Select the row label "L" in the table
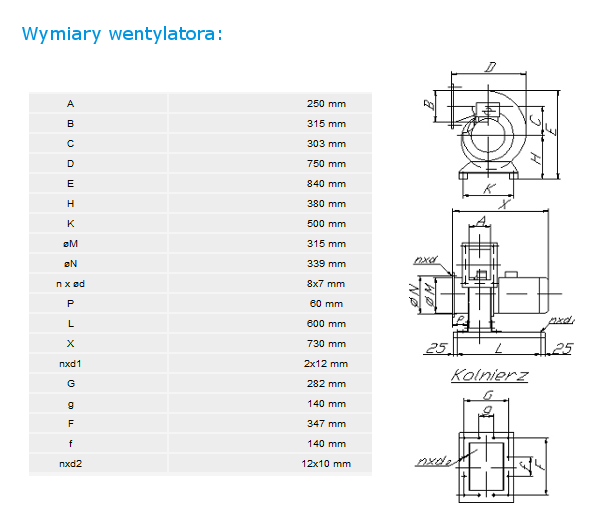 (70, 324)
